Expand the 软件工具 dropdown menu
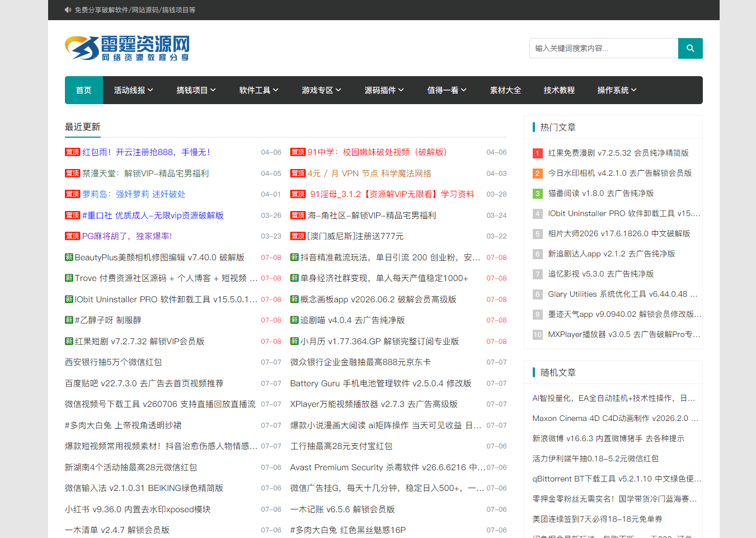The image size is (756, 538). (x=259, y=90)
